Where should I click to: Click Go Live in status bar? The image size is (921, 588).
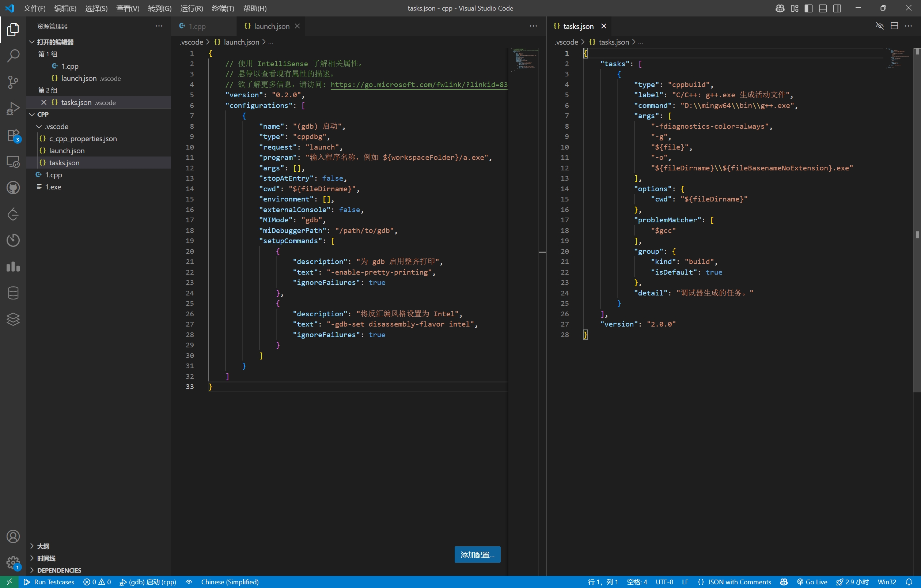(812, 582)
